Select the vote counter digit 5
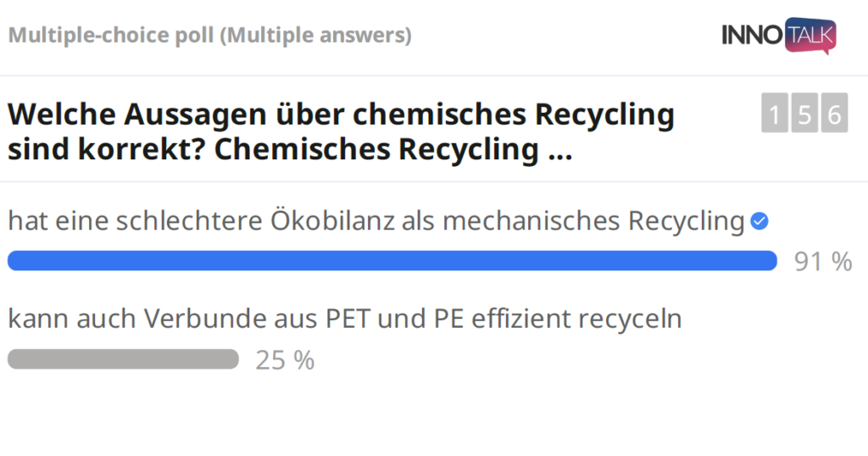Screen dimensions: 868x456 click(x=804, y=114)
